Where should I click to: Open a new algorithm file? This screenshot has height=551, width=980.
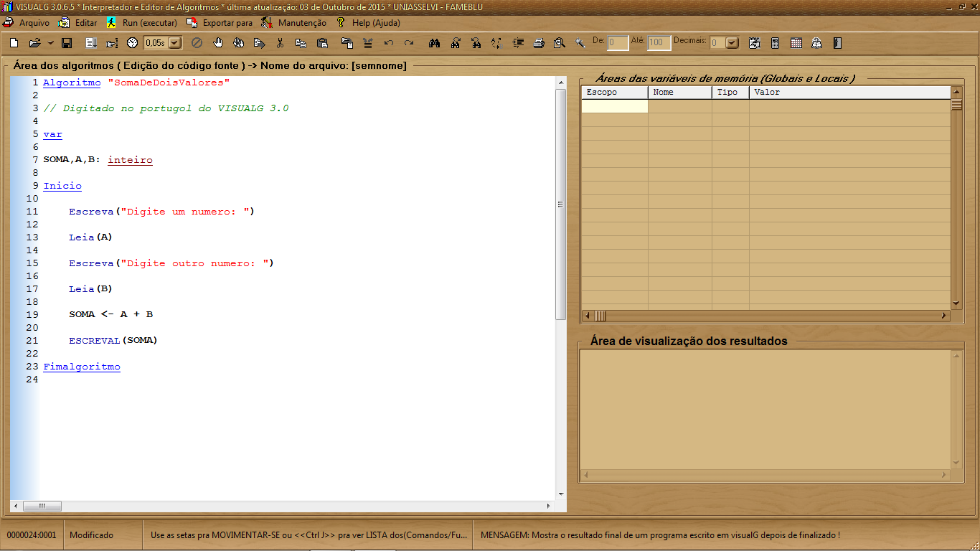coord(13,43)
